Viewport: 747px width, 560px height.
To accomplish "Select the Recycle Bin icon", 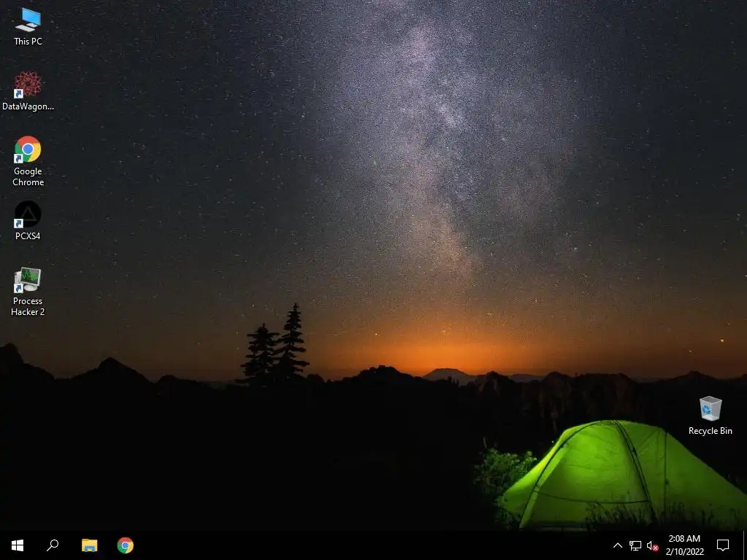I will coord(711,416).
